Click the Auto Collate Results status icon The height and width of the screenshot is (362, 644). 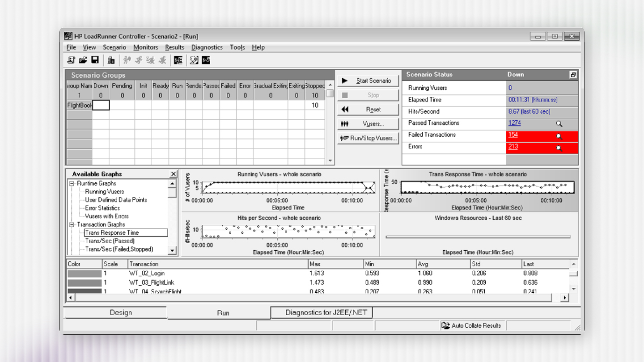click(x=445, y=325)
